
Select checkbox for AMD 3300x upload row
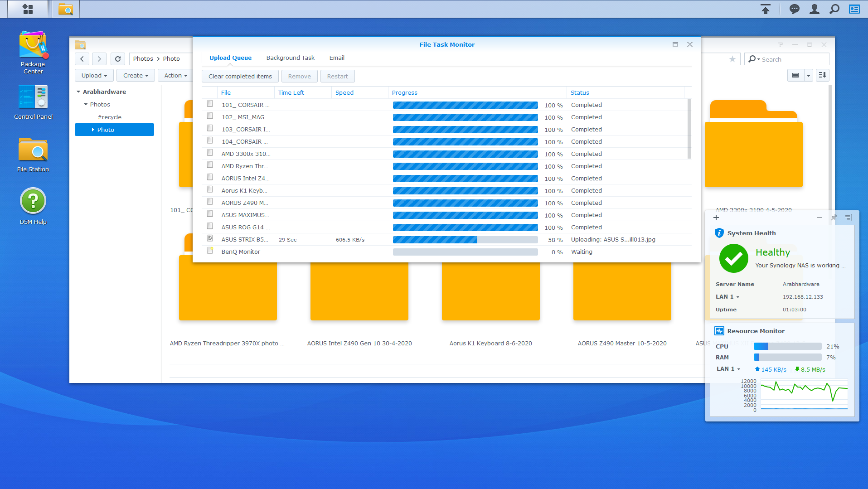(x=210, y=153)
